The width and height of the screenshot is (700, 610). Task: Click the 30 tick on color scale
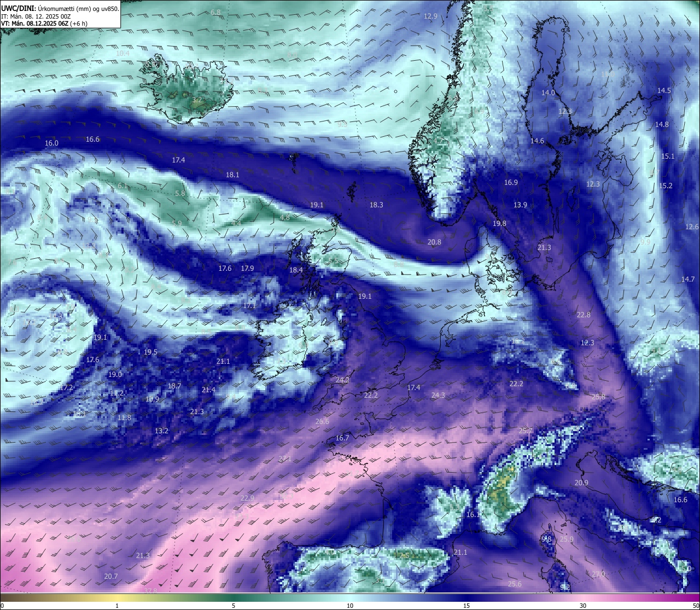coord(583,606)
